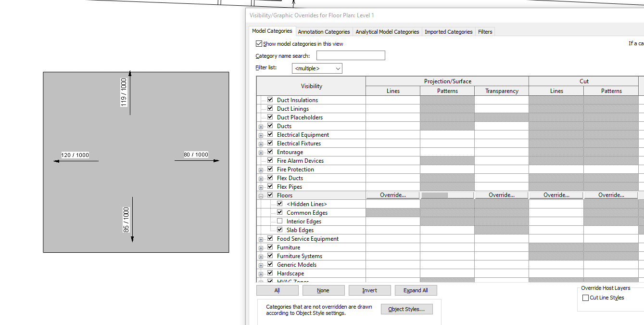Uncheck the Generic Models visibility checkbox
This screenshot has height=325, width=644.
click(x=270, y=264)
